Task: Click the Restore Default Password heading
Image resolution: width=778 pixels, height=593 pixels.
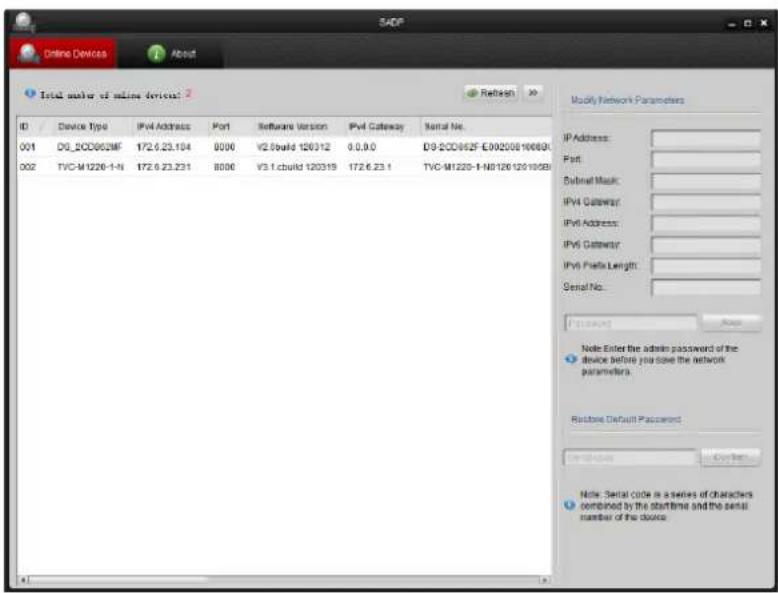Action: (626, 419)
